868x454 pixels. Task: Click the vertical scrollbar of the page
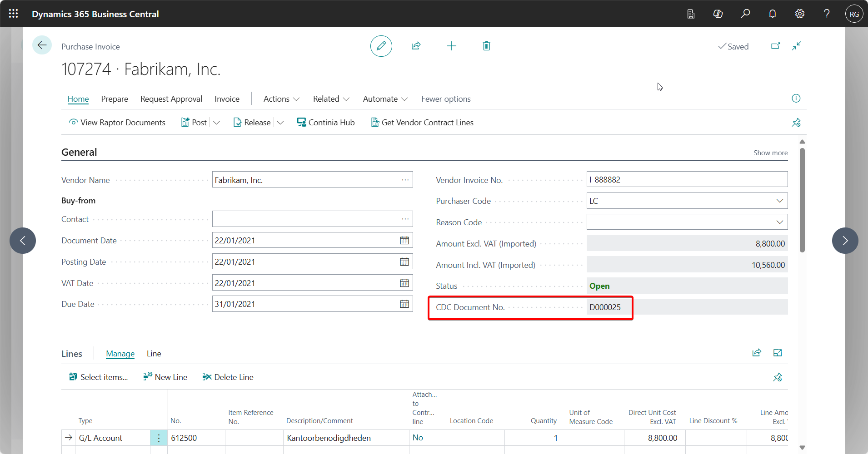pyautogui.click(x=802, y=200)
